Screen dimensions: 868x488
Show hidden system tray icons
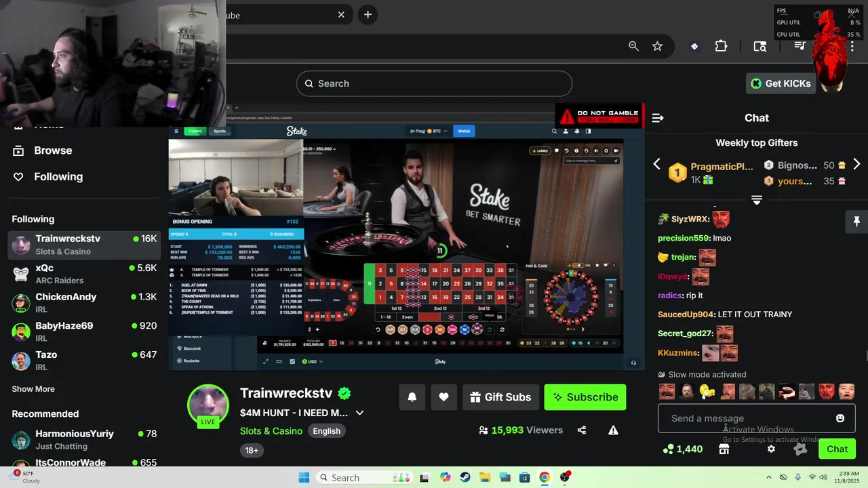(768, 478)
